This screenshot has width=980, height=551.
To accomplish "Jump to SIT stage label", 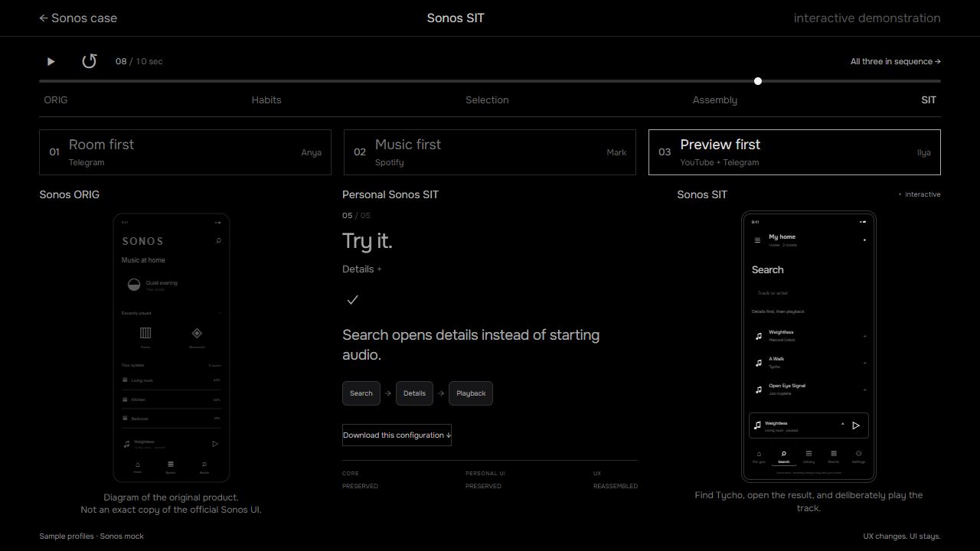I will [x=929, y=100].
